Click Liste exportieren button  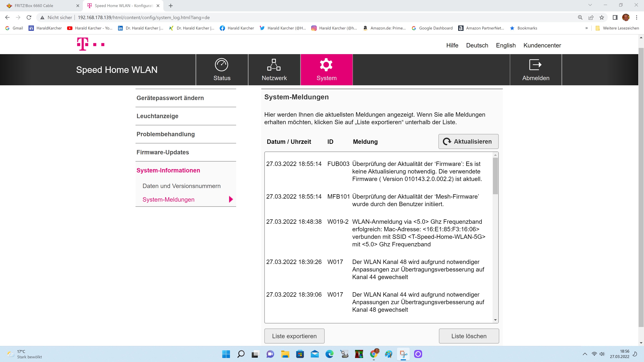[294, 336]
